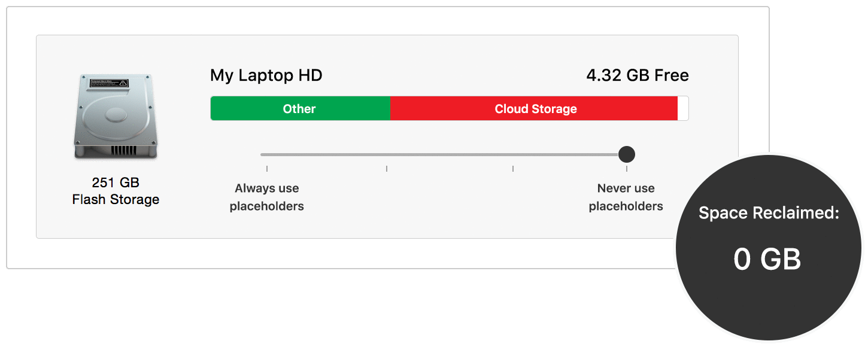Click the "4.32 GB Free" text

tap(637, 76)
